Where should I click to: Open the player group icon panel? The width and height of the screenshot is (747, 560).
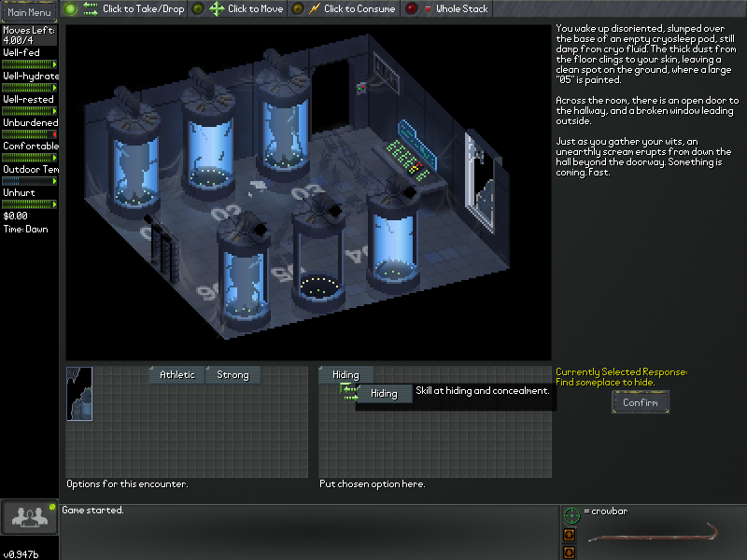pyautogui.click(x=28, y=516)
